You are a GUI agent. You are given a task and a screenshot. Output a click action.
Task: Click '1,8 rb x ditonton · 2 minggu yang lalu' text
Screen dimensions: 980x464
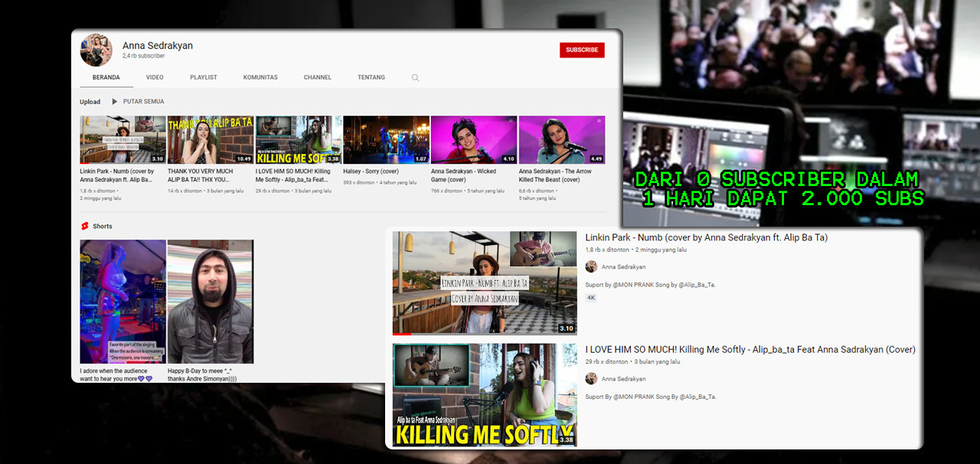[636, 250]
